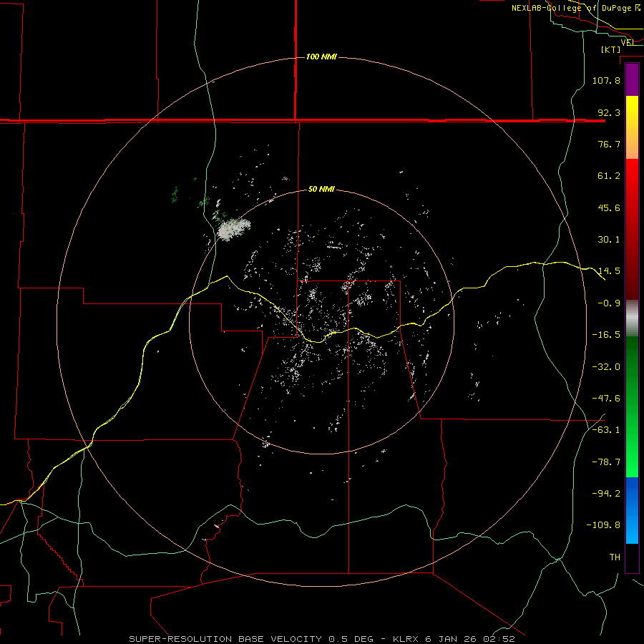Viewport: 644px width, 644px height.
Task: Click the green echo patch far northwest
Action: [175, 194]
